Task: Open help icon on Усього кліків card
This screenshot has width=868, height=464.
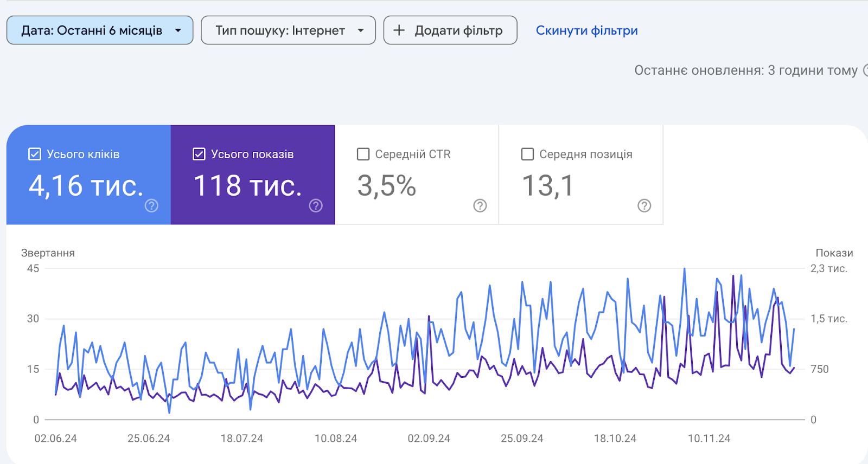Action: [x=151, y=205]
